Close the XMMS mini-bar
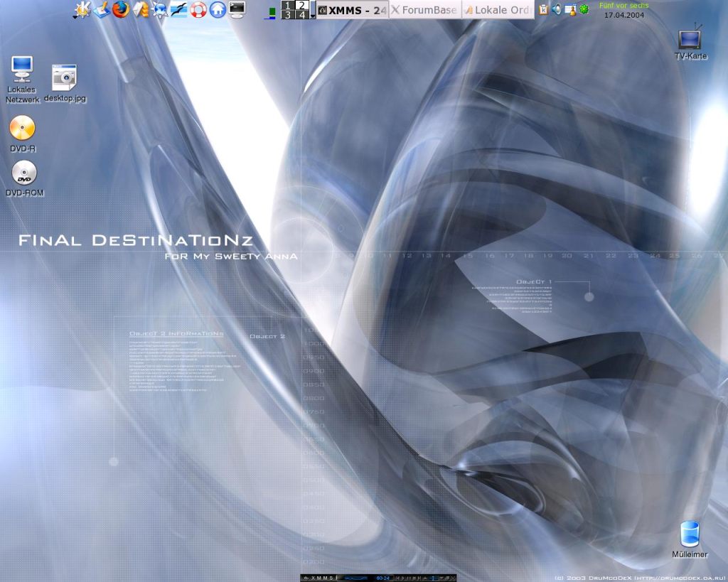 [x=454, y=578]
